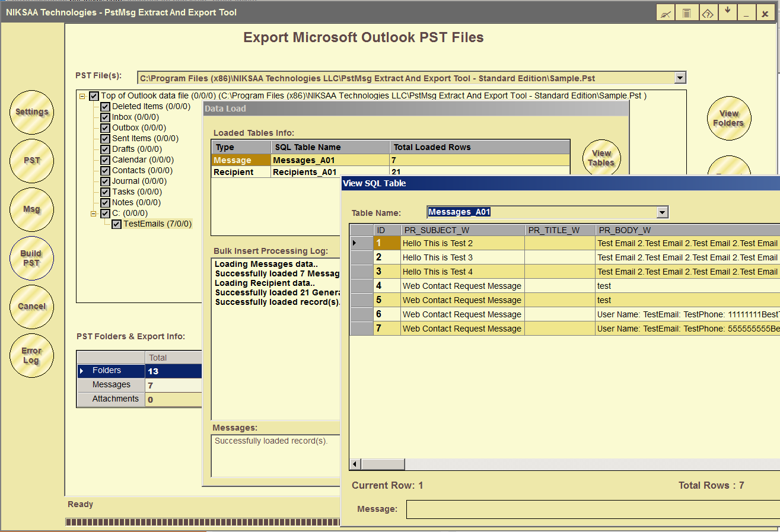Select the 'Hello This is Test 3' cell

pos(463,257)
